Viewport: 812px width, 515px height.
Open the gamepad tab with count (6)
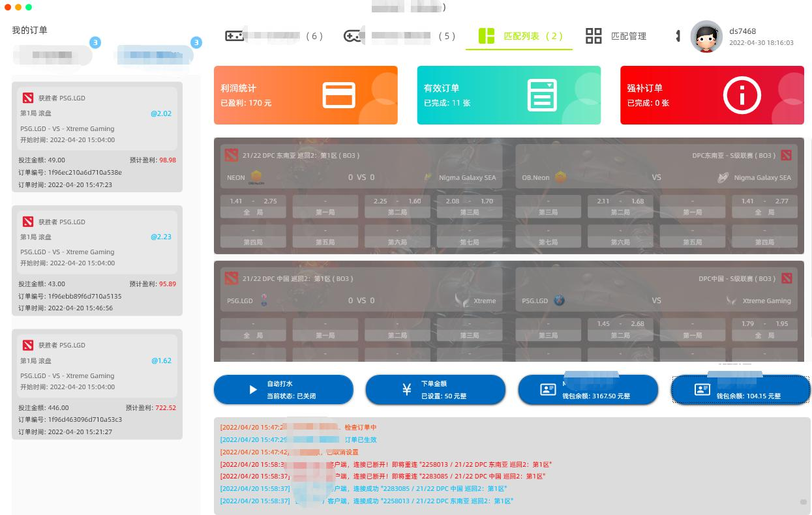(274, 36)
